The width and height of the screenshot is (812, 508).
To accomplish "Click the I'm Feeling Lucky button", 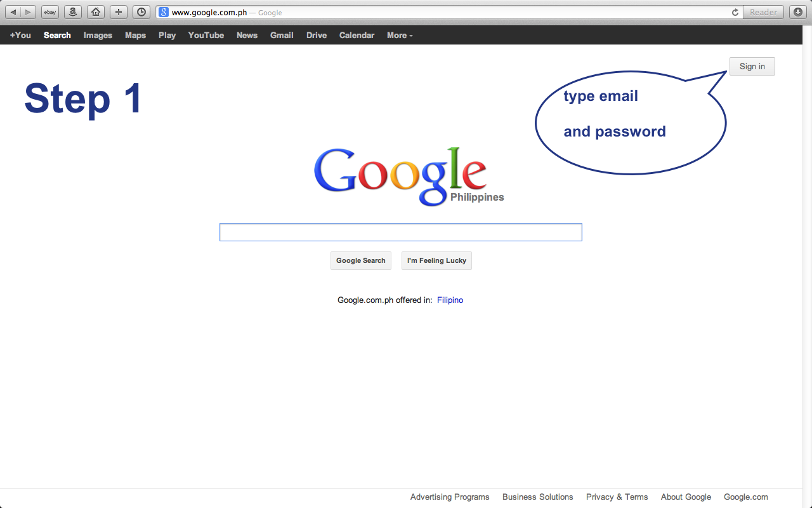I will coord(436,261).
